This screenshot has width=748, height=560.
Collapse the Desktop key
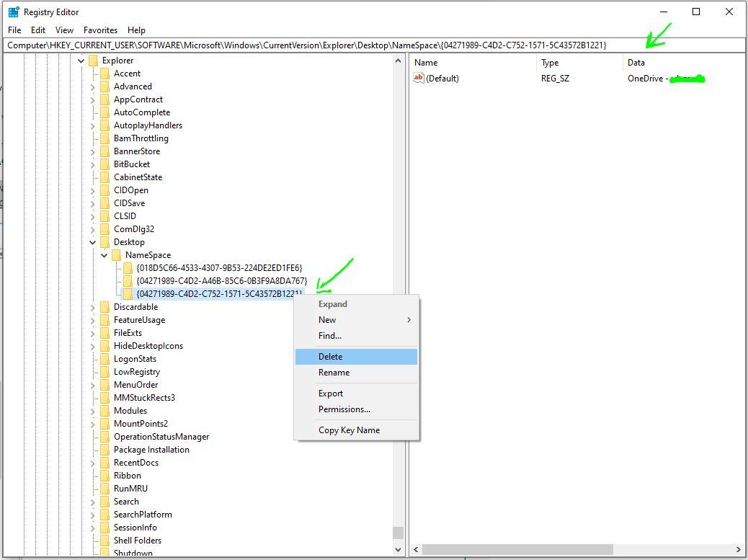pos(92,241)
